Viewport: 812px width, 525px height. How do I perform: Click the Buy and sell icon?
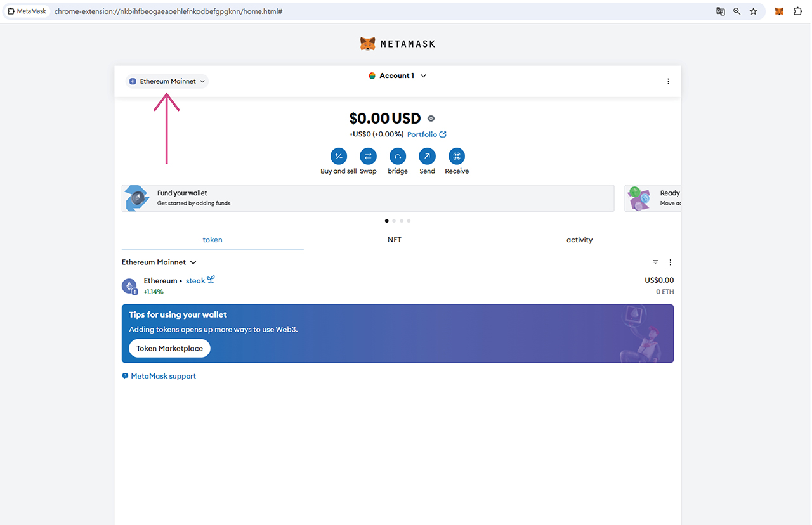click(x=339, y=156)
